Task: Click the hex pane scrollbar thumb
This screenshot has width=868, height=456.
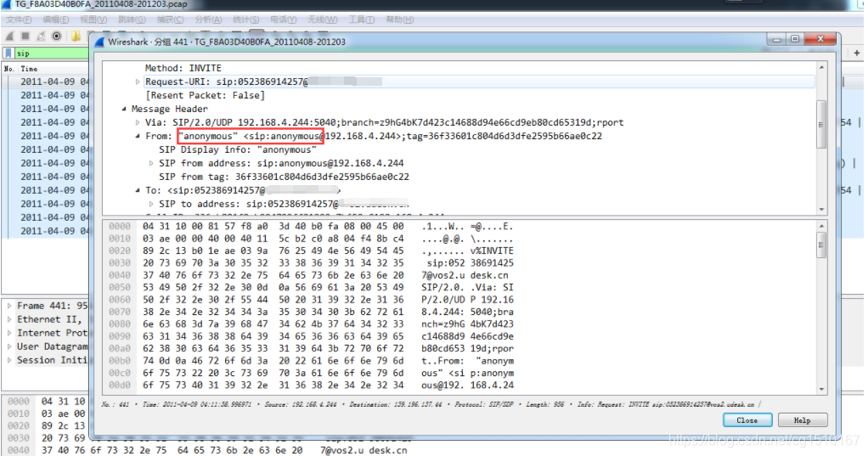Action: coord(821,245)
